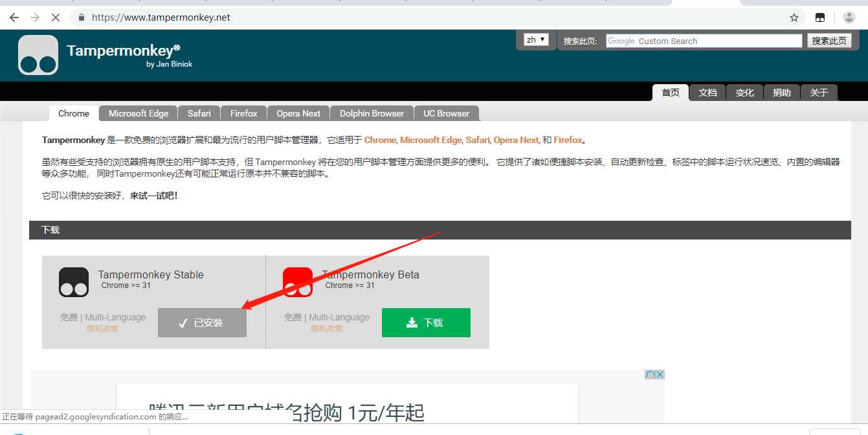This screenshot has height=435, width=868.
Task: Follow the Safari link in the description
Action: (x=478, y=140)
